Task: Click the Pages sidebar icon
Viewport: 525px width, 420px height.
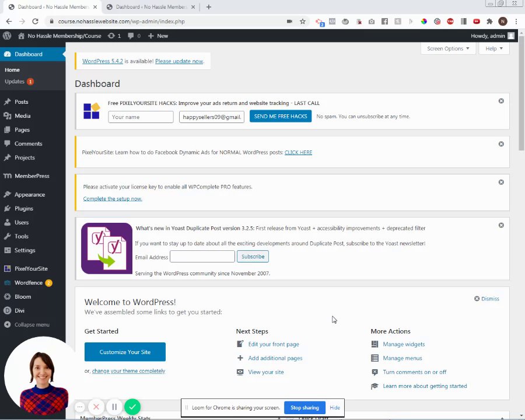Action: point(8,130)
